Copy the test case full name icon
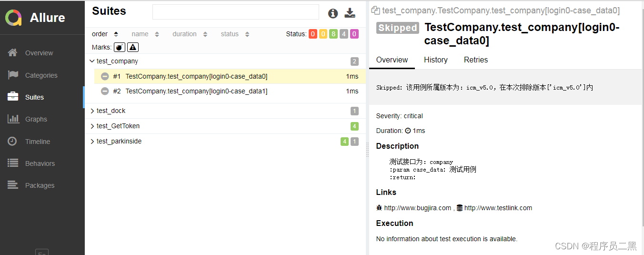This screenshot has height=255, width=644. tap(375, 10)
